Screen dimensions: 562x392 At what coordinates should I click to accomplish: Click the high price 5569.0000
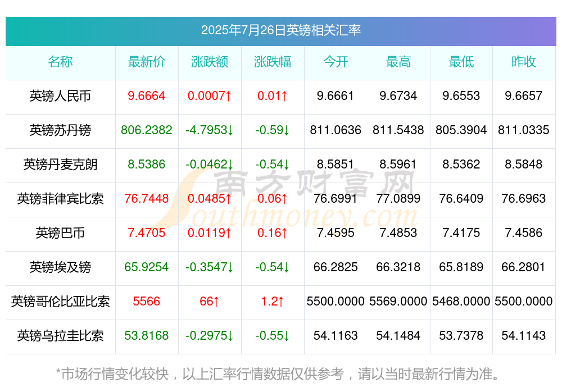398,301
